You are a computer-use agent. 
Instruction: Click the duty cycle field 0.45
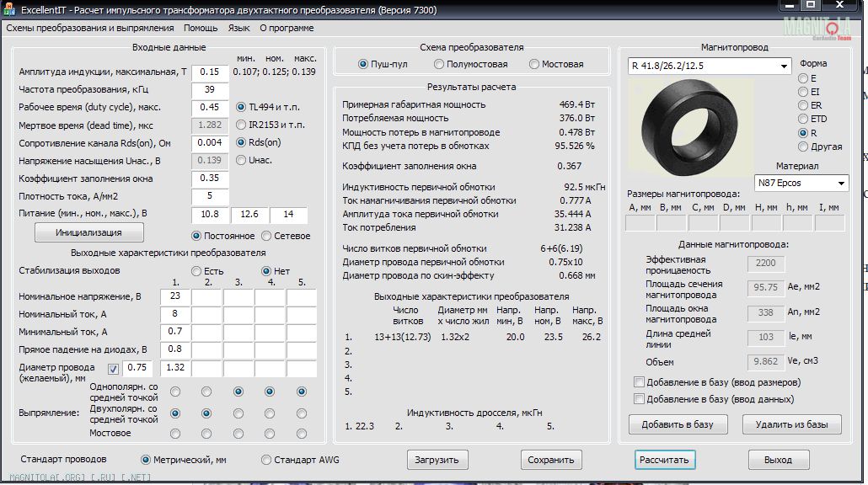[211, 107]
